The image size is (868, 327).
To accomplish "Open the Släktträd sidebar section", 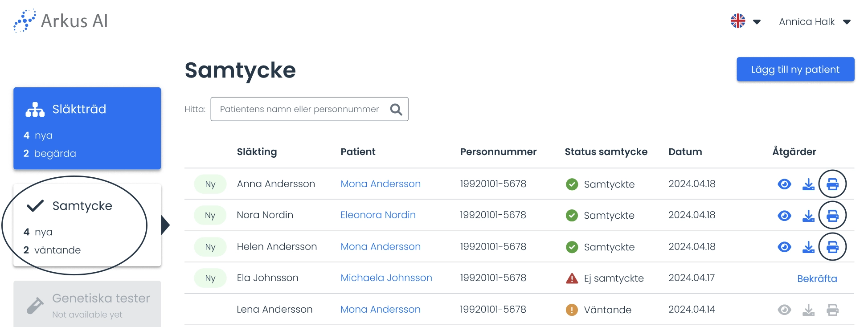I will click(87, 128).
